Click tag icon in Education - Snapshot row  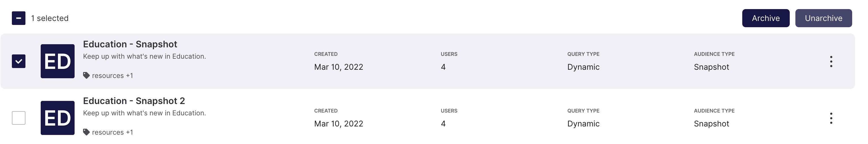click(x=86, y=75)
